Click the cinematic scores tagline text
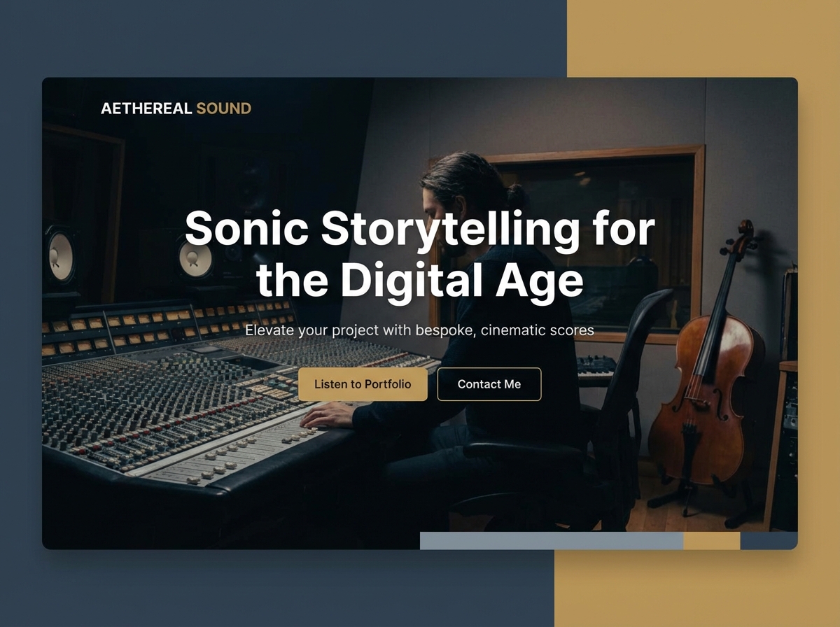 point(419,330)
